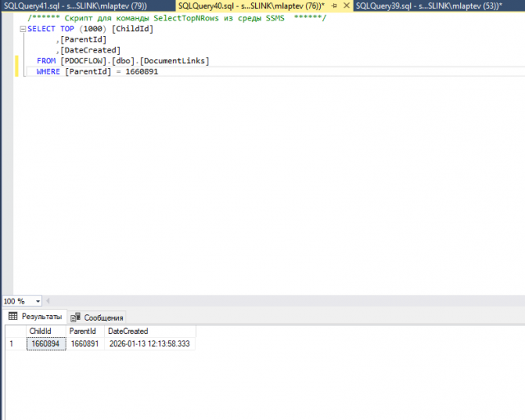Click [PDOCFLOW] database name in the query
The image size is (525, 420).
tap(84, 61)
